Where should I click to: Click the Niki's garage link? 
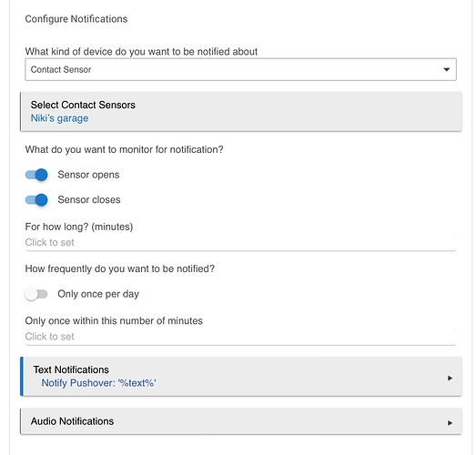click(59, 118)
